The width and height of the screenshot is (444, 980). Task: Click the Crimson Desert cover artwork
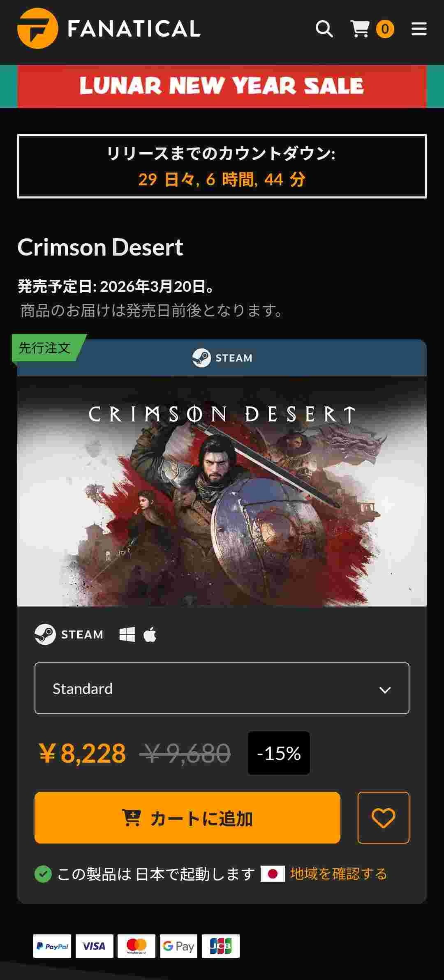click(222, 491)
